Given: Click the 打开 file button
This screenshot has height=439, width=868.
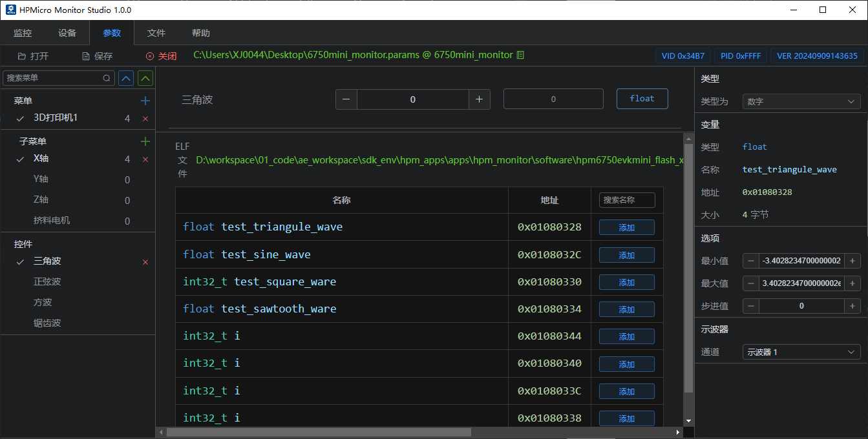Looking at the screenshot, I should click(x=33, y=56).
